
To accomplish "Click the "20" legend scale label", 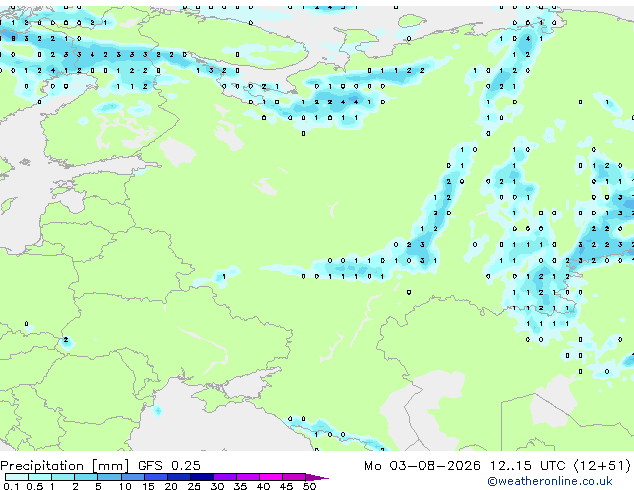I will click(171, 486).
